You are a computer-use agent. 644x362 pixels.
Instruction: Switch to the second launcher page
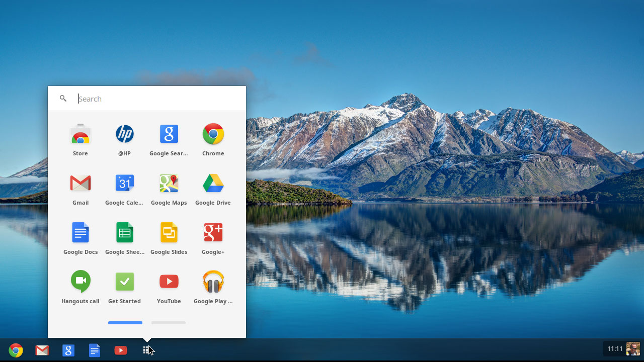169,323
